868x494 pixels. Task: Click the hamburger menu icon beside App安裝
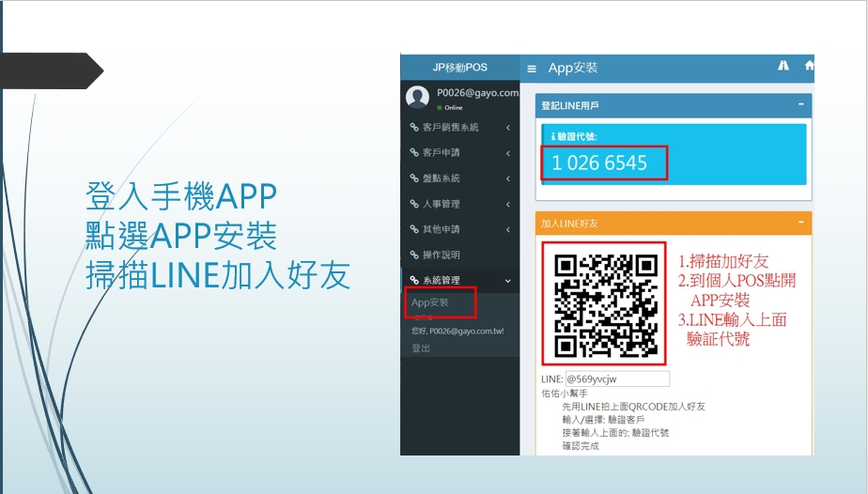[x=532, y=69]
